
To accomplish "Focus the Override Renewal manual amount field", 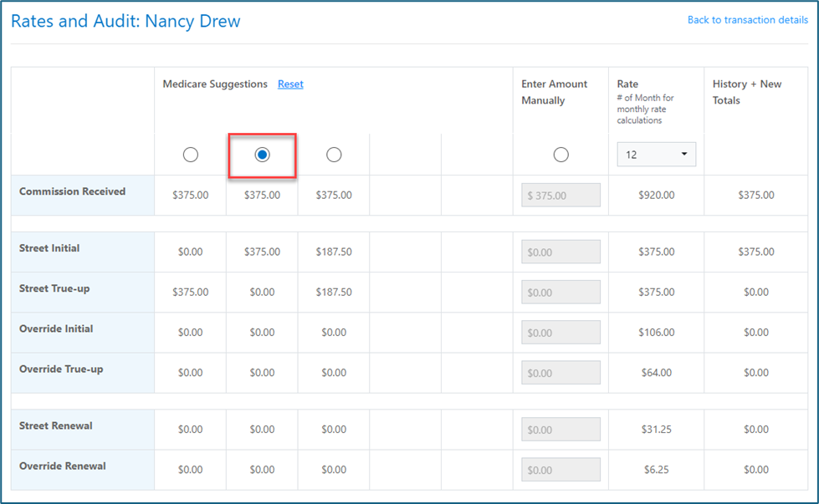I will point(561,470).
